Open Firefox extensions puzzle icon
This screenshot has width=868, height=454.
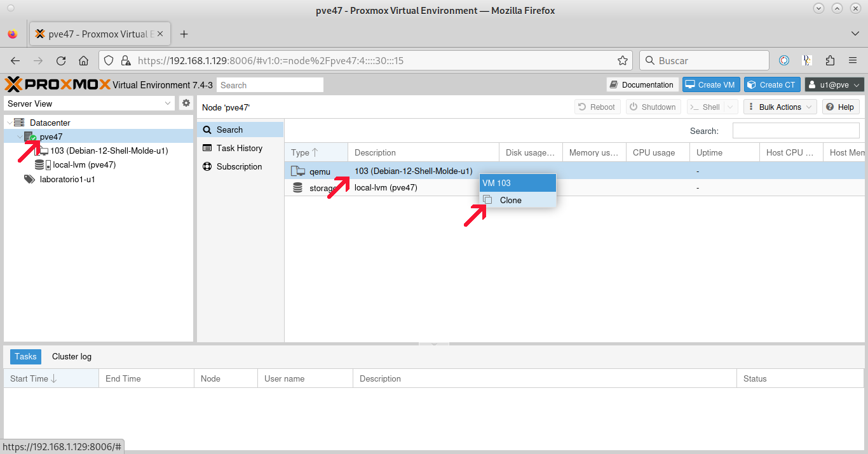click(830, 61)
